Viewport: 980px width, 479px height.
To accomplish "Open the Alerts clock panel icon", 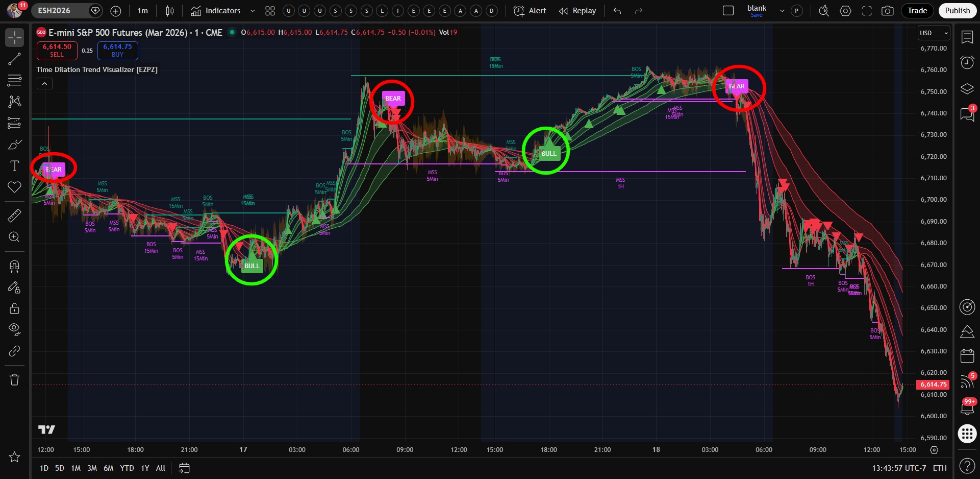I will tap(967, 62).
